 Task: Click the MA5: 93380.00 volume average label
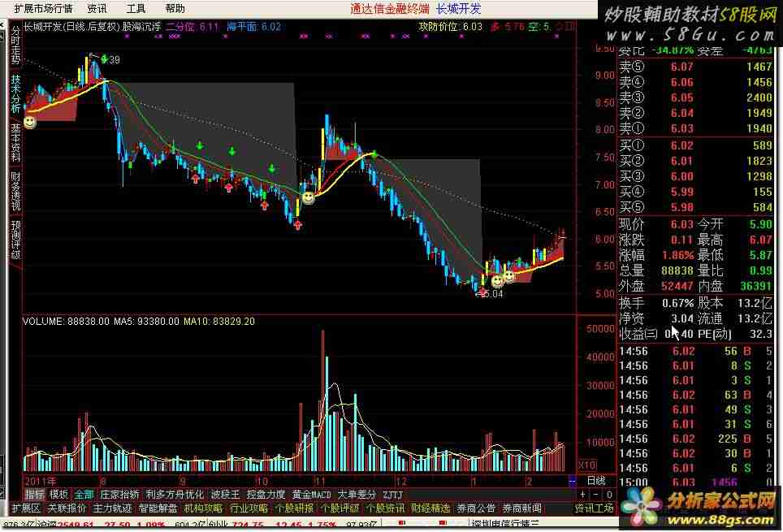point(146,321)
